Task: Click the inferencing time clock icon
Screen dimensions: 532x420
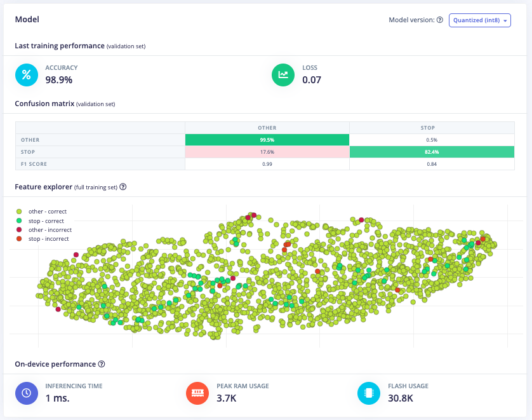Action: pos(26,393)
